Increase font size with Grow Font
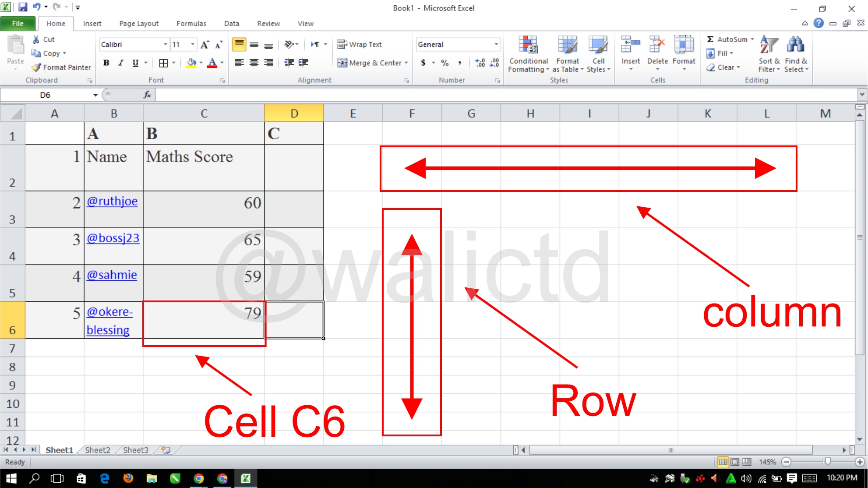868x488 pixels. point(205,45)
